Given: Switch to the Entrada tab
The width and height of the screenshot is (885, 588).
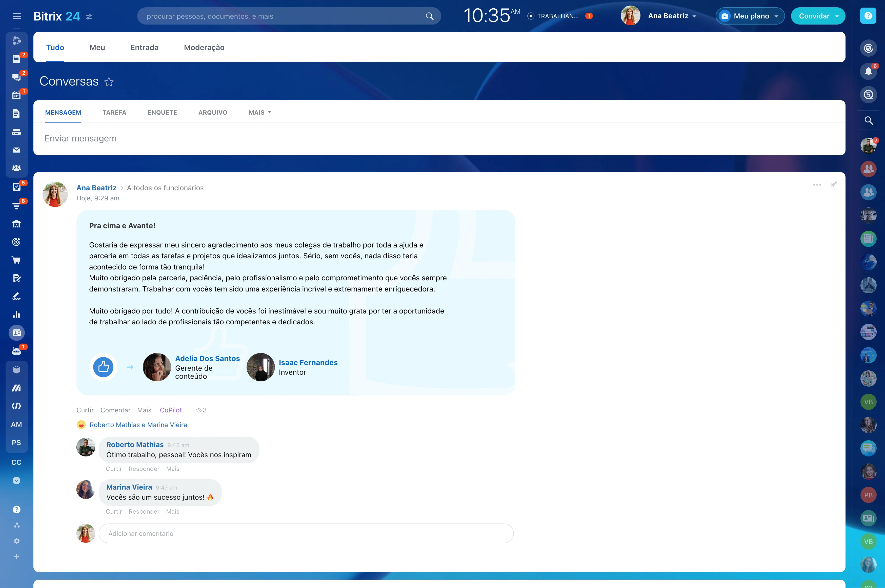Looking at the screenshot, I should [x=144, y=48].
